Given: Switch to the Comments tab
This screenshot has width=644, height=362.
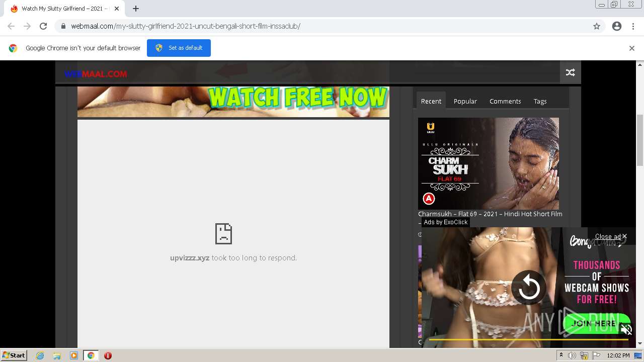Looking at the screenshot, I should [505, 101].
